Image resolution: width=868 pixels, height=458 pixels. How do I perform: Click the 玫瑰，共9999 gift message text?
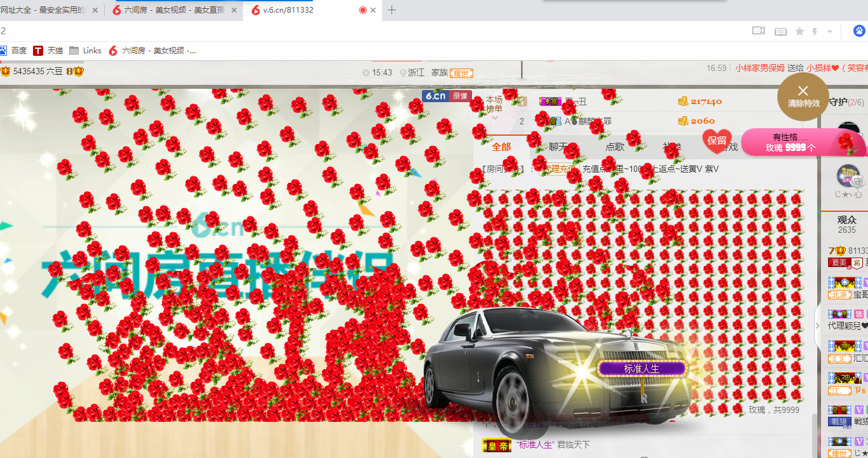[x=773, y=410]
